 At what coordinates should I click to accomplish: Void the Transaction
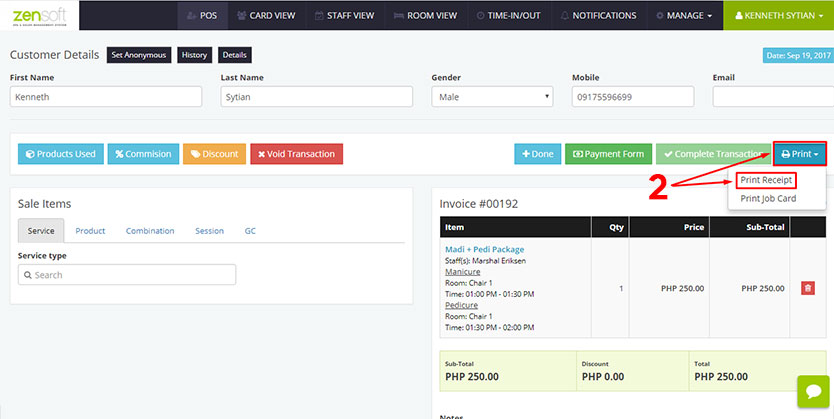click(x=297, y=154)
